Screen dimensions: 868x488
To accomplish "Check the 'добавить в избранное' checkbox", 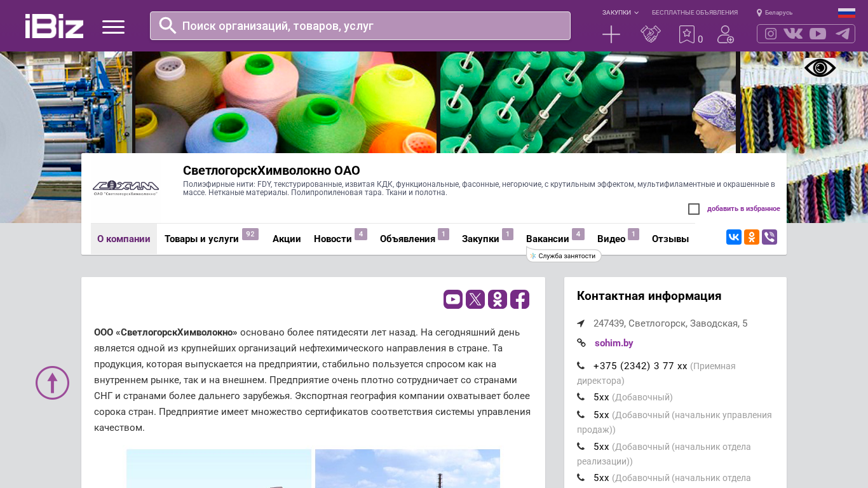I will coord(694,209).
